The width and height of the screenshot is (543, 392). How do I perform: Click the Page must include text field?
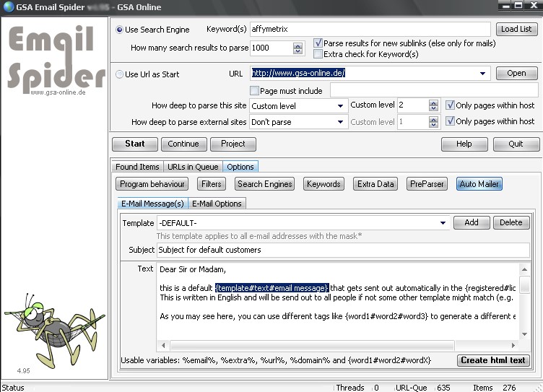pyautogui.click(x=434, y=90)
